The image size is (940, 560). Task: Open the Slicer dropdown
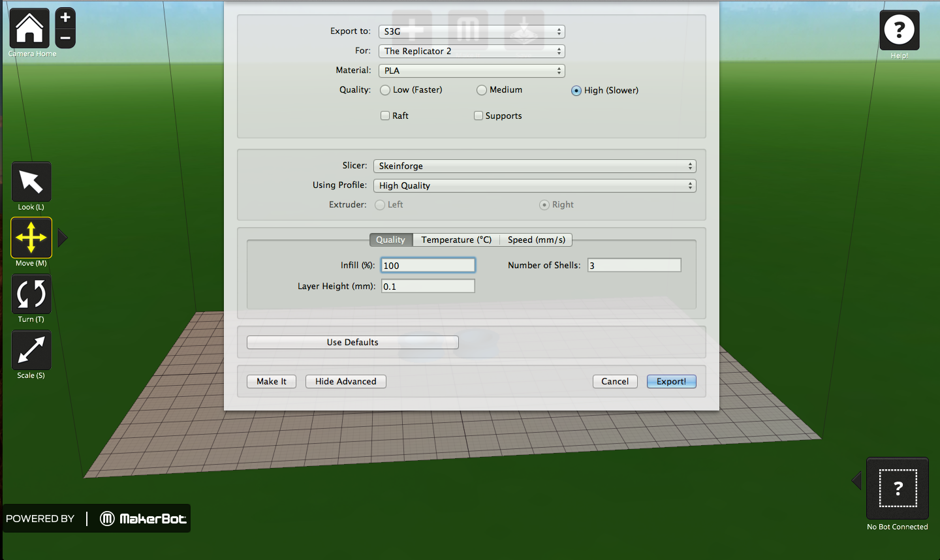[x=535, y=166]
